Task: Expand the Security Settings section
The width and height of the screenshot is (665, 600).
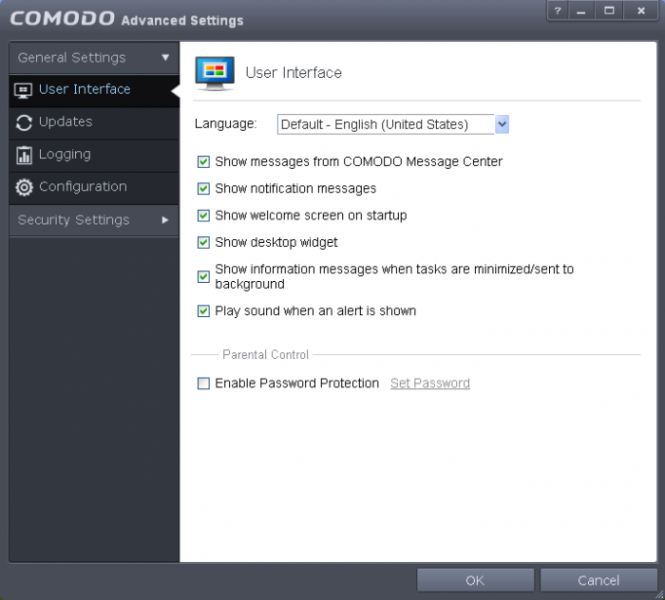Action: [94, 220]
